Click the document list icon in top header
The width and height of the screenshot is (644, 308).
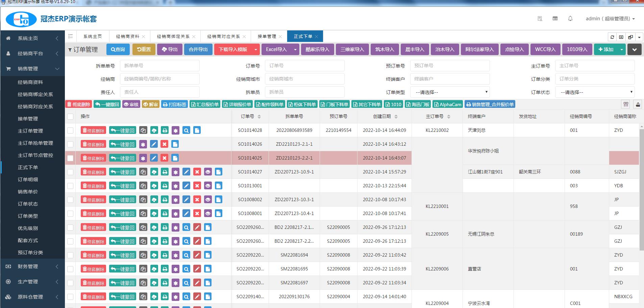pyautogui.click(x=540, y=19)
